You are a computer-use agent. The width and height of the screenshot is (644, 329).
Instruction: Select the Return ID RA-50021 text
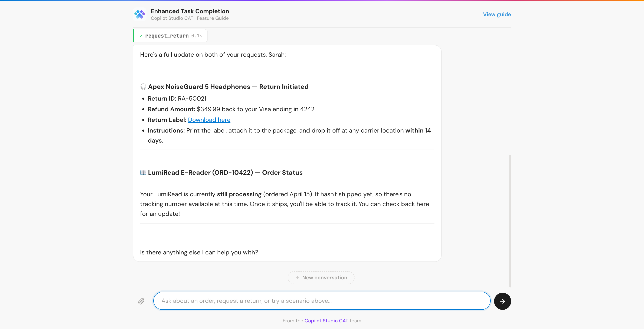point(192,98)
